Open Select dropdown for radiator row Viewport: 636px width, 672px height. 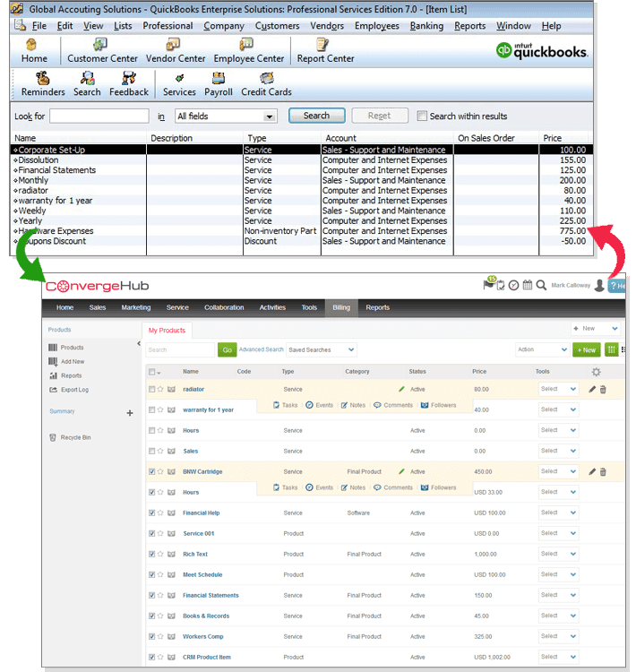[558, 389]
